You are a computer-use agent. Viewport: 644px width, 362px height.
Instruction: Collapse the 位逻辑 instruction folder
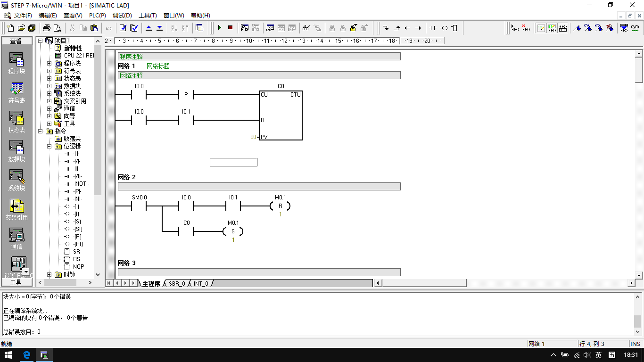50,146
